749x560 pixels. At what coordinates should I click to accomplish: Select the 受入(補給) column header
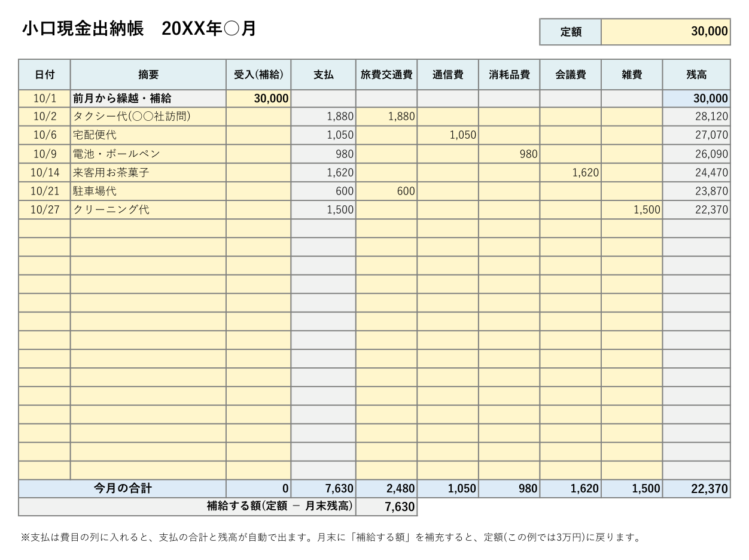point(258,75)
